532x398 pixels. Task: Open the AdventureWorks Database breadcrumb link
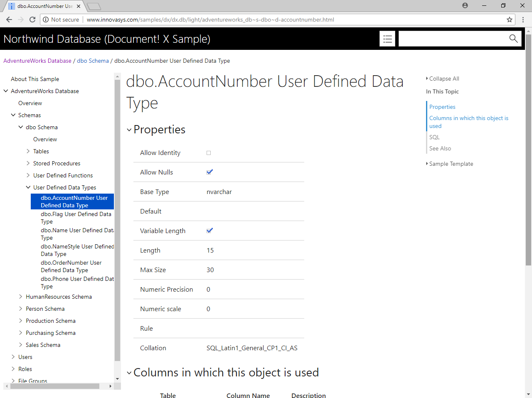point(37,61)
